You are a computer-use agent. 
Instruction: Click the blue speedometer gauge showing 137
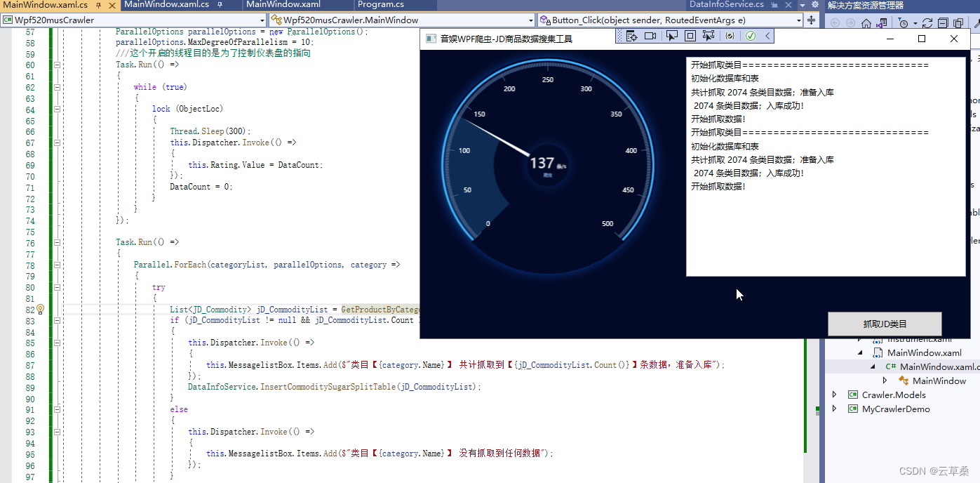pyautogui.click(x=549, y=163)
